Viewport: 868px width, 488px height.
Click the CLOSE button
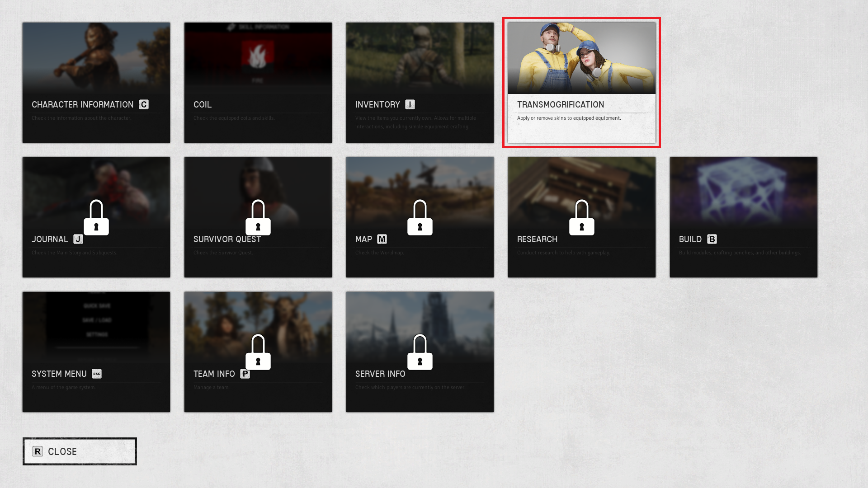click(80, 452)
